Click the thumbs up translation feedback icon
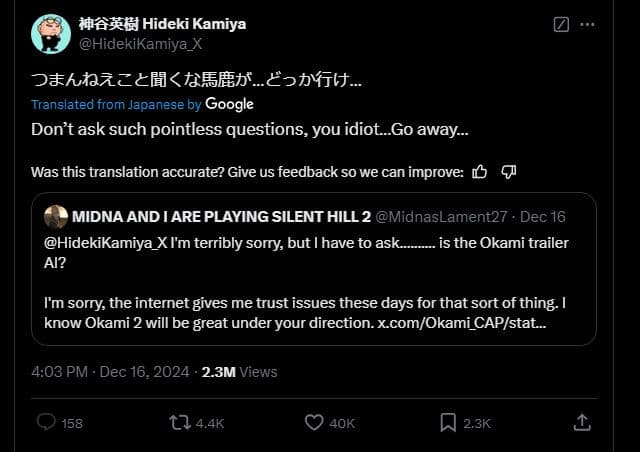 click(479, 171)
